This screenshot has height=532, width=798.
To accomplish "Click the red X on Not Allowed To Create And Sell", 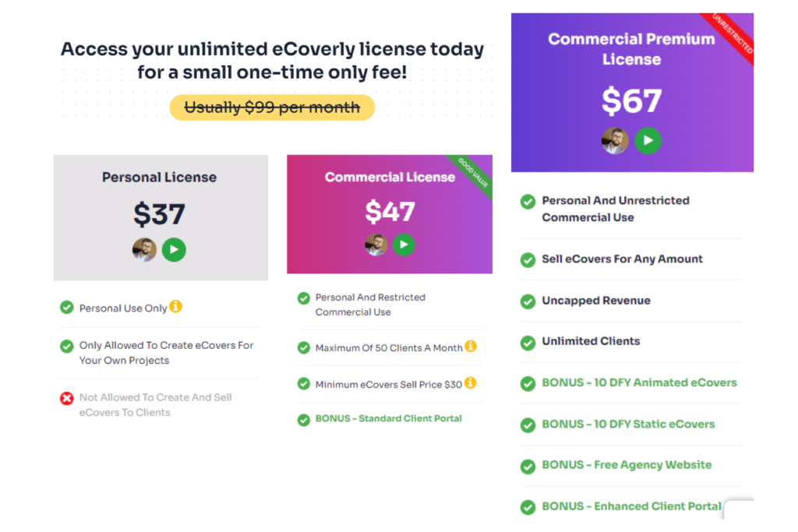I will 66,397.
